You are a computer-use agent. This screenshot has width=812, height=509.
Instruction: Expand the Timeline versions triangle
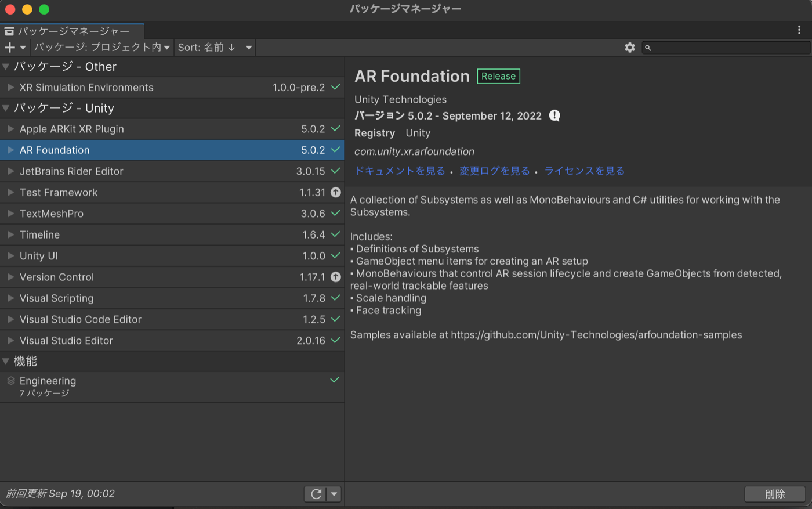coord(10,234)
